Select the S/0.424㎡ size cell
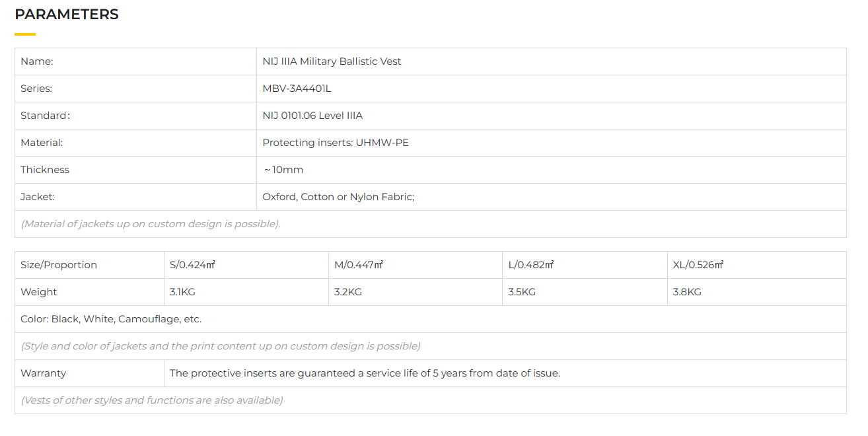Viewport: 868px width, 436px height. [x=193, y=265]
